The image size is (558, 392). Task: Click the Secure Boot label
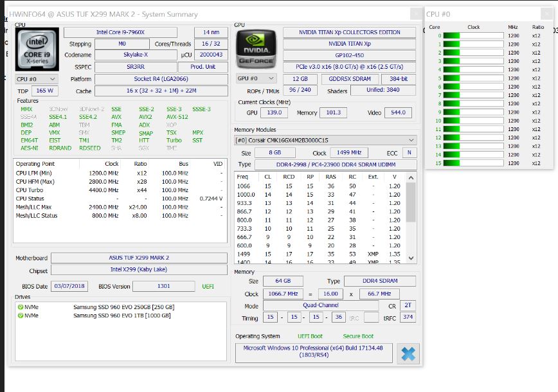[x=358, y=336]
